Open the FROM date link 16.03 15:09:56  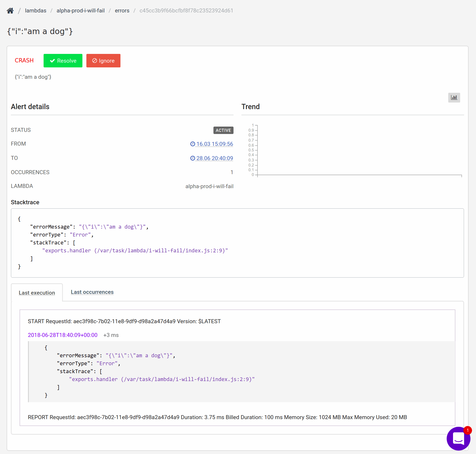point(214,144)
